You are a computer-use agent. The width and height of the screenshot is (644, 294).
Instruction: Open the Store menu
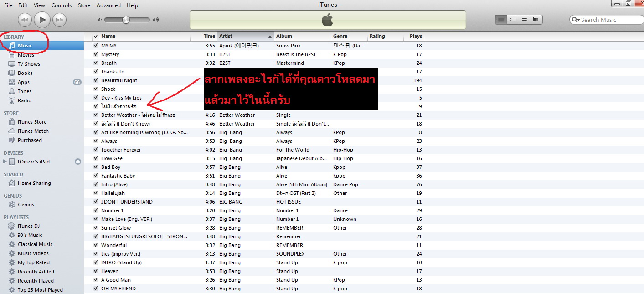pos(84,5)
